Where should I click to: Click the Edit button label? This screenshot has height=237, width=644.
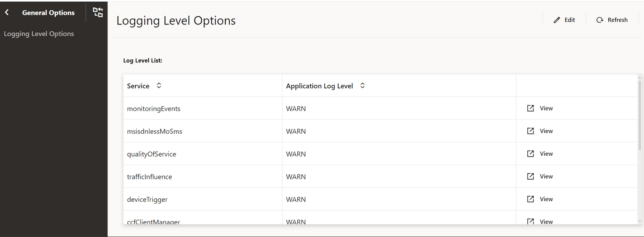click(x=570, y=20)
